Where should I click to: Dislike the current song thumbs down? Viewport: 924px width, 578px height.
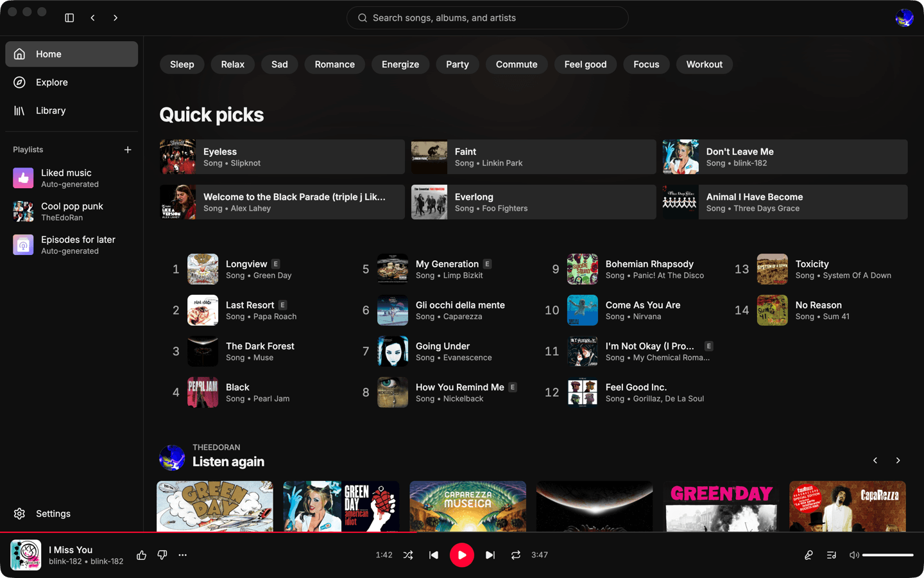[162, 555]
